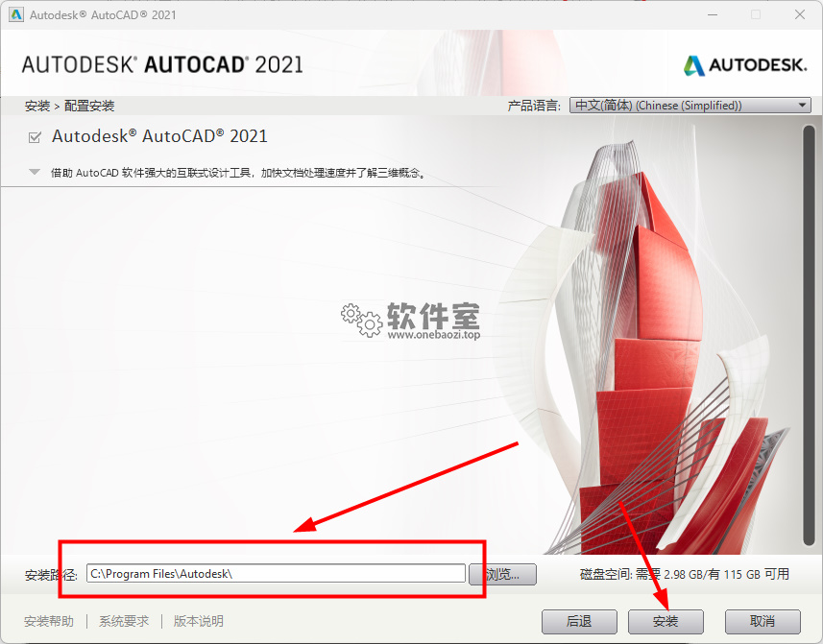Click the 浏览... browse button
This screenshot has height=644, width=823.
503,574
